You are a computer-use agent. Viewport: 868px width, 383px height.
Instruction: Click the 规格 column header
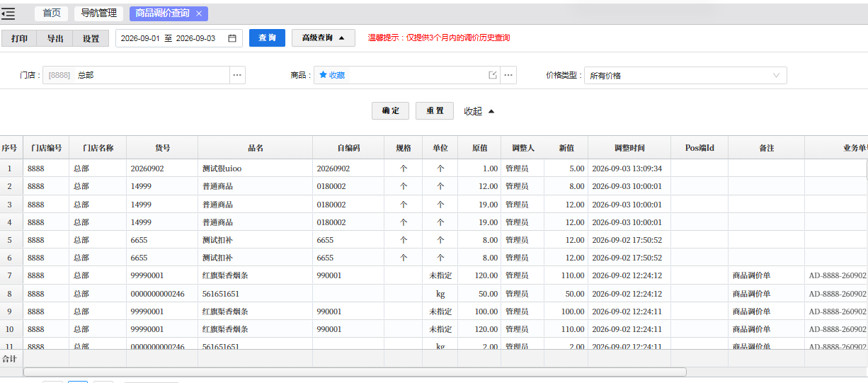pos(404,148)
